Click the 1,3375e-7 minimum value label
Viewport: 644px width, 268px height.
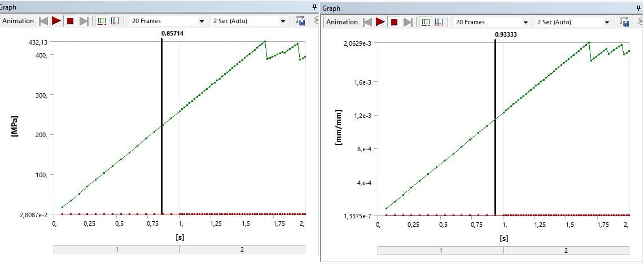click(357, 216)
